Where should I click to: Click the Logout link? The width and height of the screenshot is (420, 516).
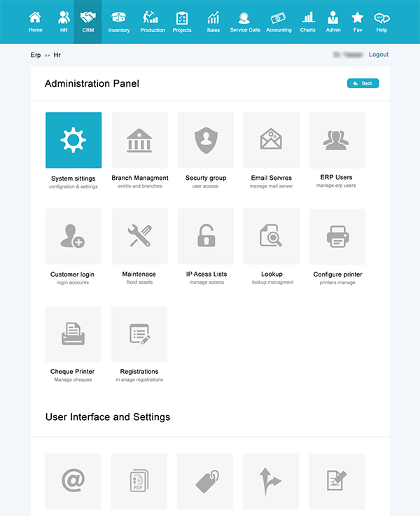379,55
